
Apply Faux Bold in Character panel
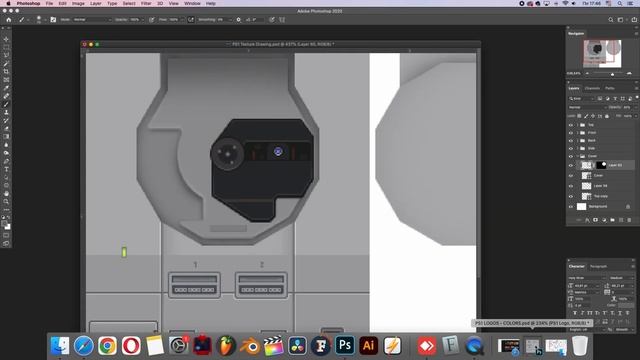tap(575, 313)
